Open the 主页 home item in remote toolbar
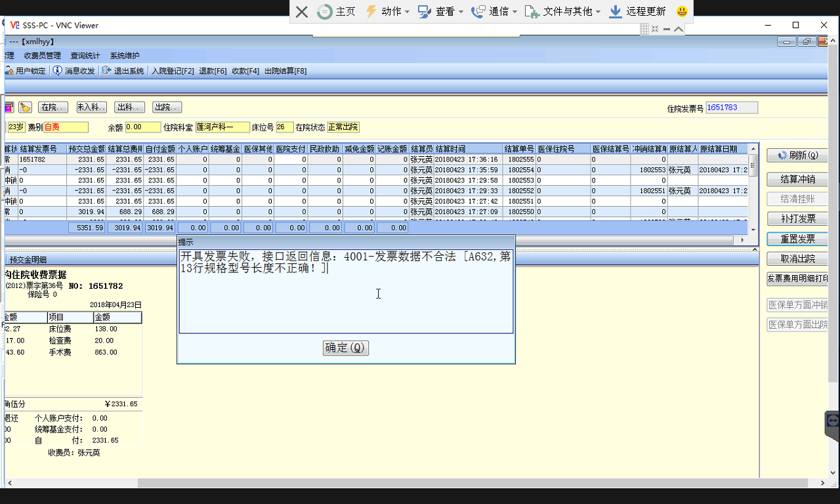Viewport: 840px width, 504px height. click(336, 12)
